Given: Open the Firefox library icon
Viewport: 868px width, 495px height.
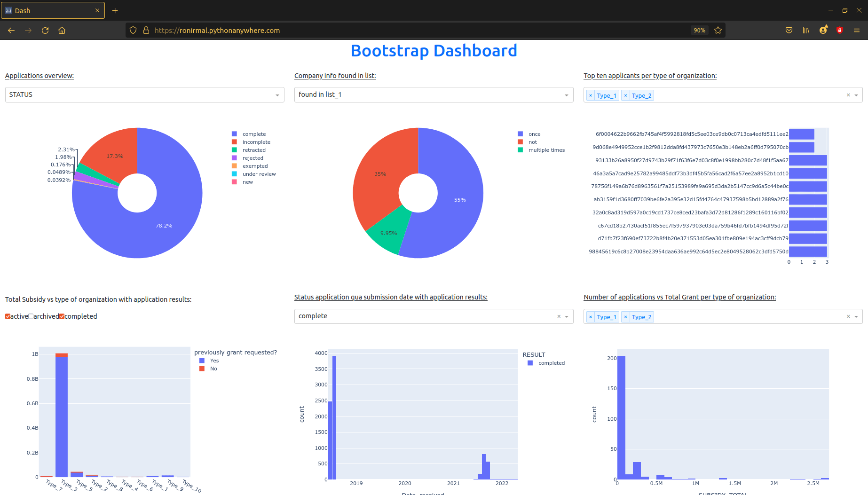Looking at the screenshot, I should click(806, 30).
